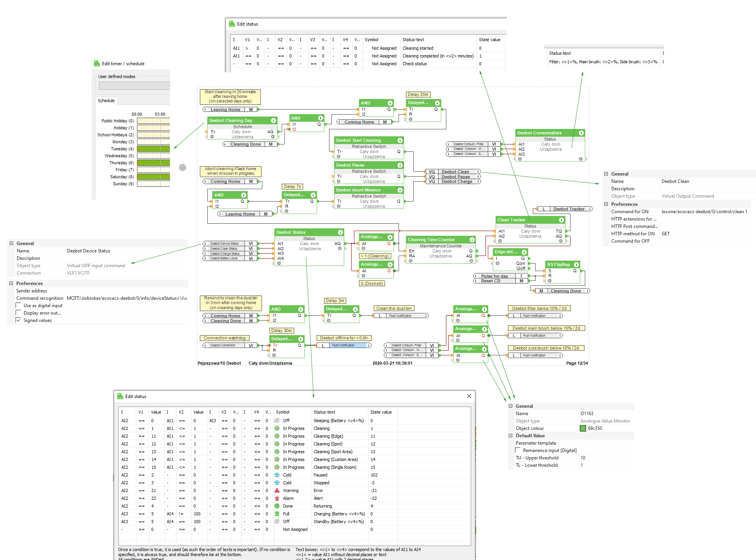
Task: Click info icon on Delay 20m Delayed block
Action: click(437, 103)
